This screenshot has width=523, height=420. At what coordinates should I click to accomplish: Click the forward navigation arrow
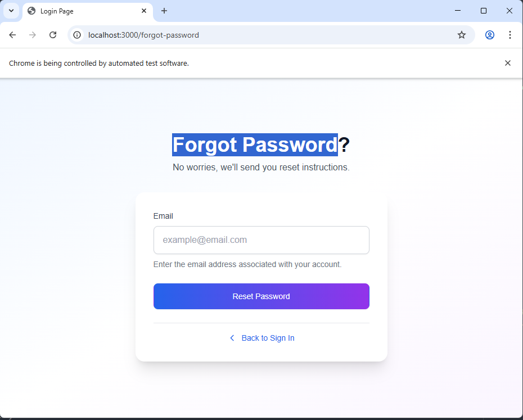click(33, 35)
